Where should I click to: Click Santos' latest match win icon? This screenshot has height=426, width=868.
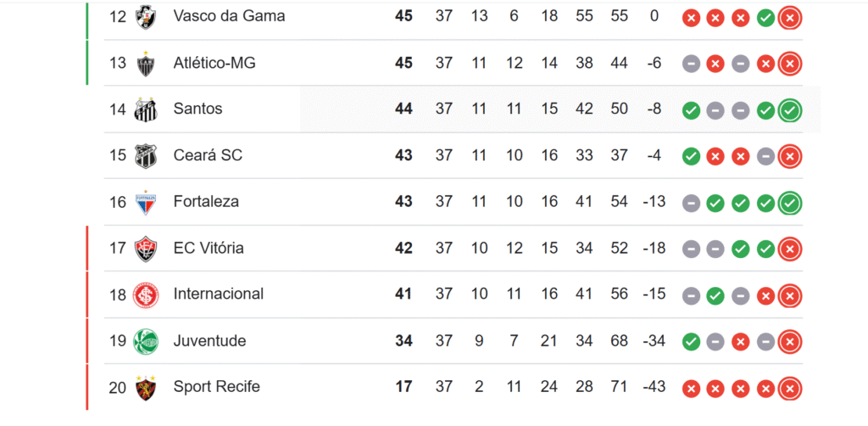click(790, 110)
